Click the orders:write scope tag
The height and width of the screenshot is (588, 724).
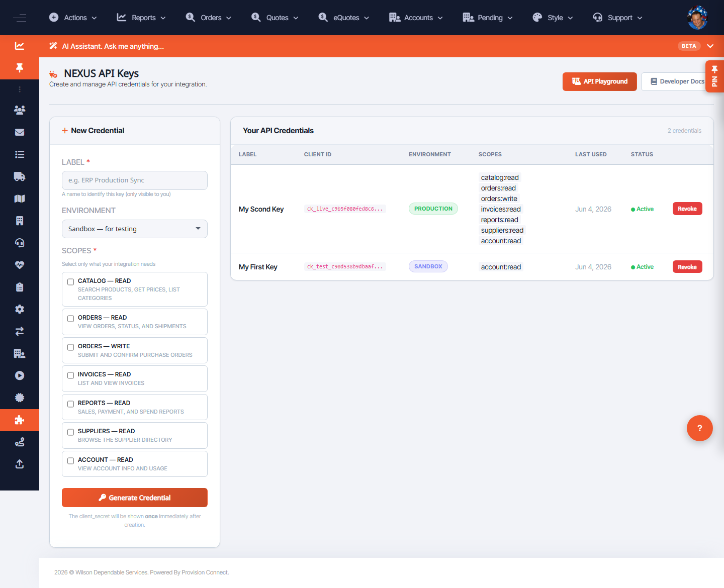click(x=499, y=199)
